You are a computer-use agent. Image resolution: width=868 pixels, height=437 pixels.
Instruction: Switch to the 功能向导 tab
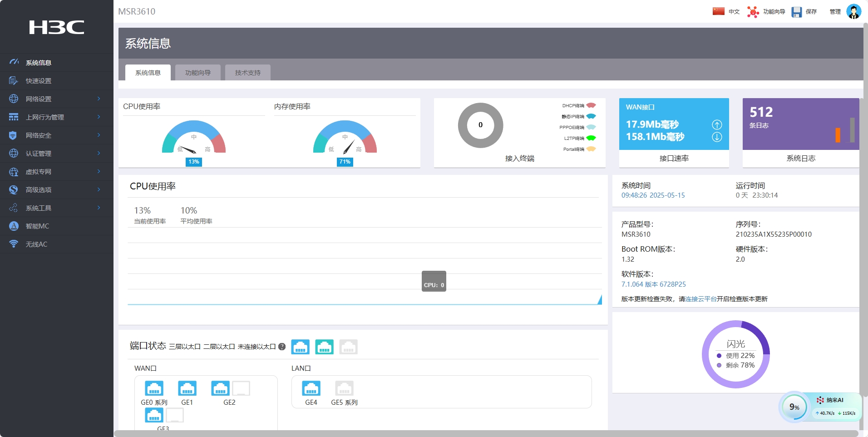point(197,73)
